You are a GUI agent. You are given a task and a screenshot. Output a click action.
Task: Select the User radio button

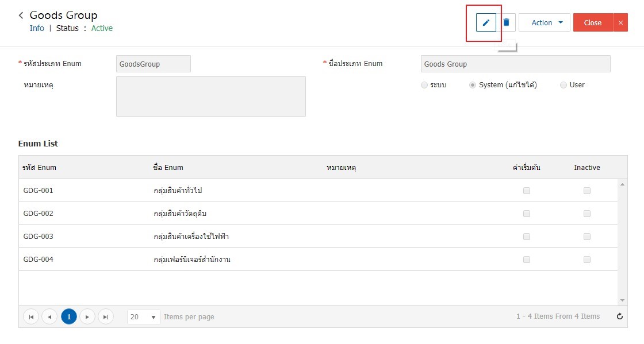[563, 85]
